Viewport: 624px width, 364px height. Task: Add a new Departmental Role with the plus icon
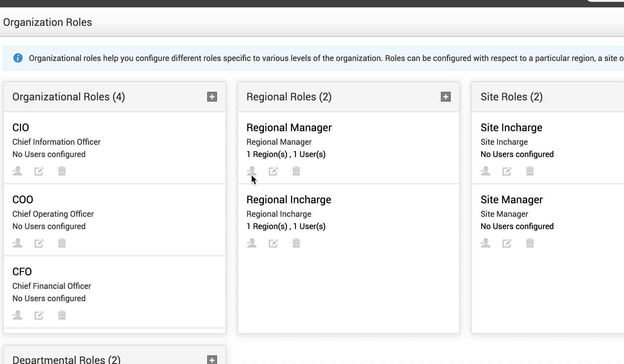[x=212, y=360]
